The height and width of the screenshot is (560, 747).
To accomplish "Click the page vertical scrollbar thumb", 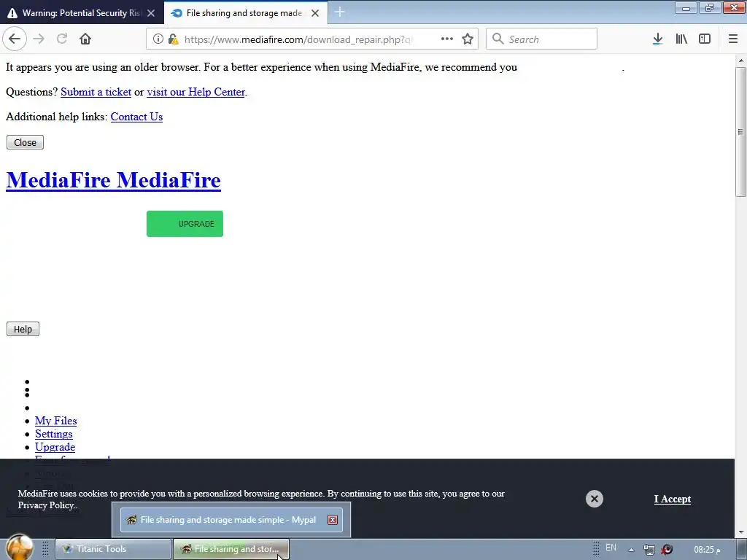I will click(x=740, y=132).
